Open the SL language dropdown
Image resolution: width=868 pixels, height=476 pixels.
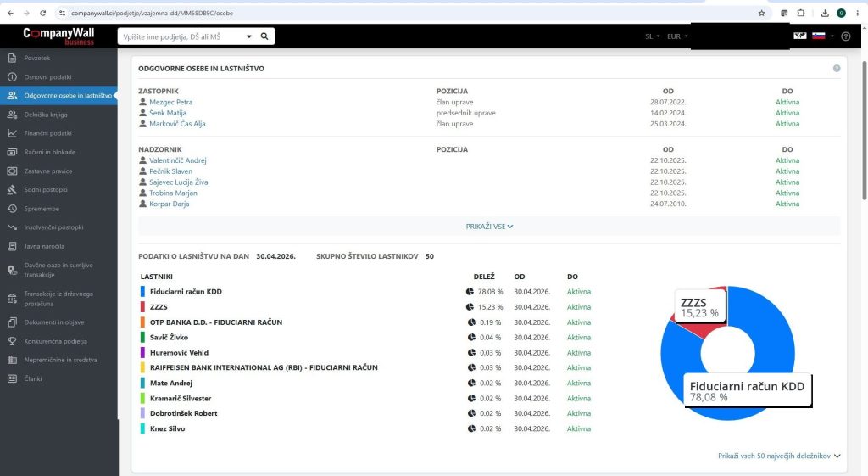point(652,36)
